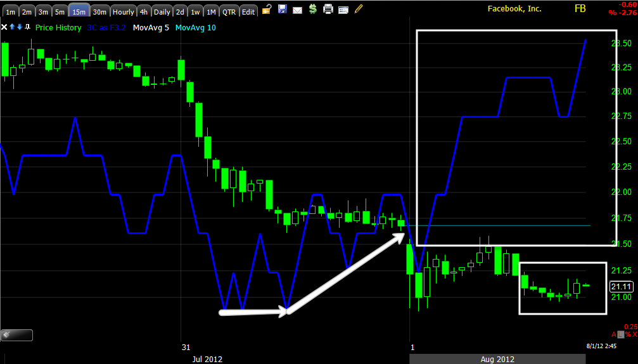Change chart to 30m interval tab
This screenshot has height=364, width=638.
pos(99,11)
